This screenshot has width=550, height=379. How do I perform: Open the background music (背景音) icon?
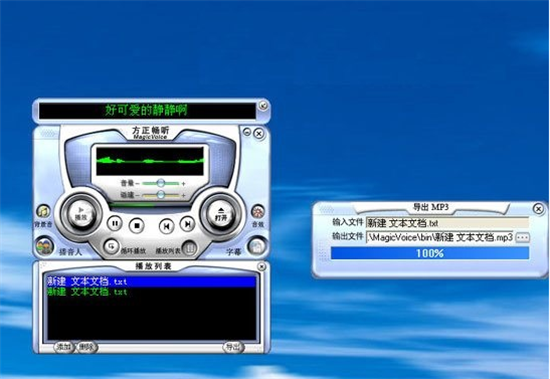(43, 211)
